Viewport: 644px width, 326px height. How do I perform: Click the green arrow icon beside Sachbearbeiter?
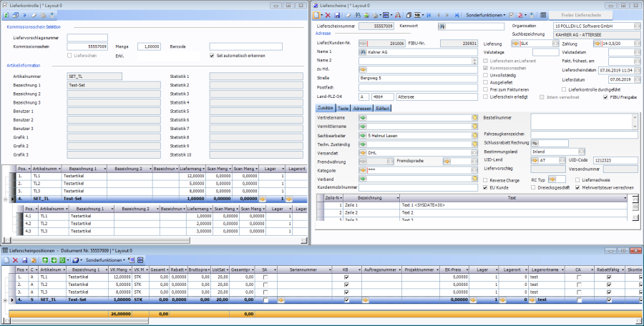pos(362,134)
